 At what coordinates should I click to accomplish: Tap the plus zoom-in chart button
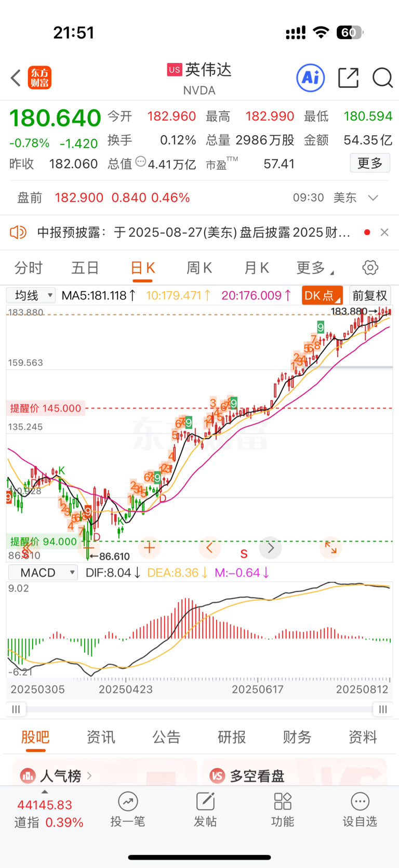pos(149,548)
